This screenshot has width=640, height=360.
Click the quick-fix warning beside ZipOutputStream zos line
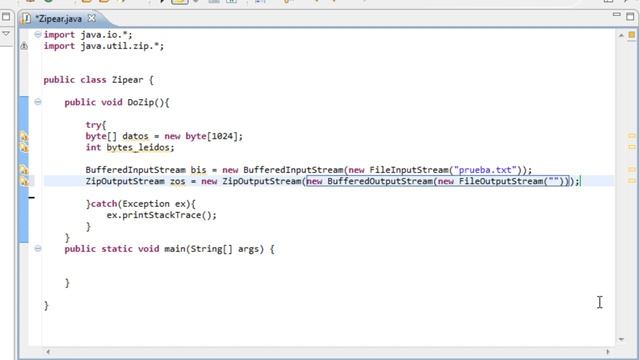click(24, 181)
